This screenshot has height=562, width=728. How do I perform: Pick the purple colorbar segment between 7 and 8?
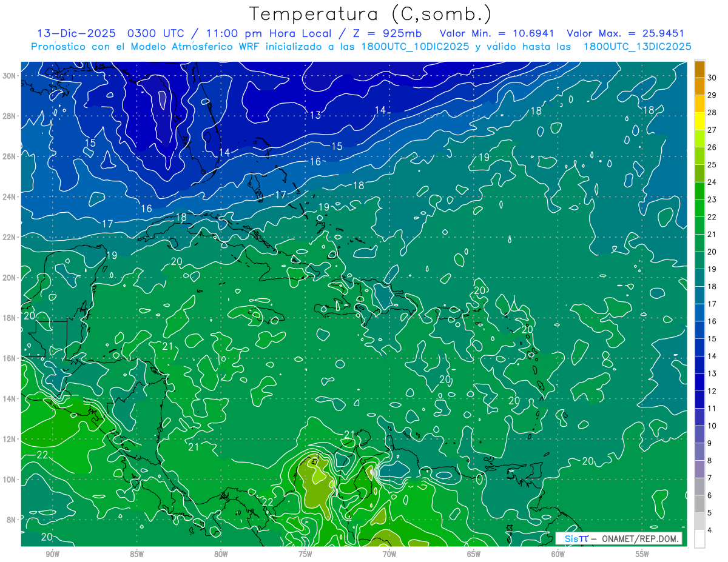pyautogui.click(x=700, y=469)
